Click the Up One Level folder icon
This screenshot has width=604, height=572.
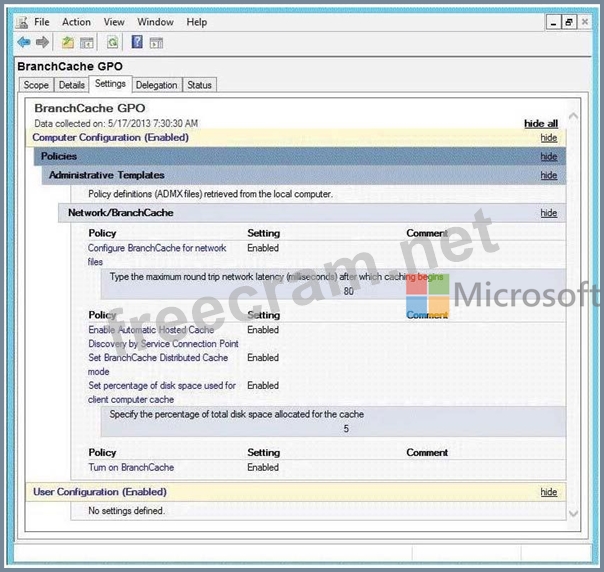[68, 42]
